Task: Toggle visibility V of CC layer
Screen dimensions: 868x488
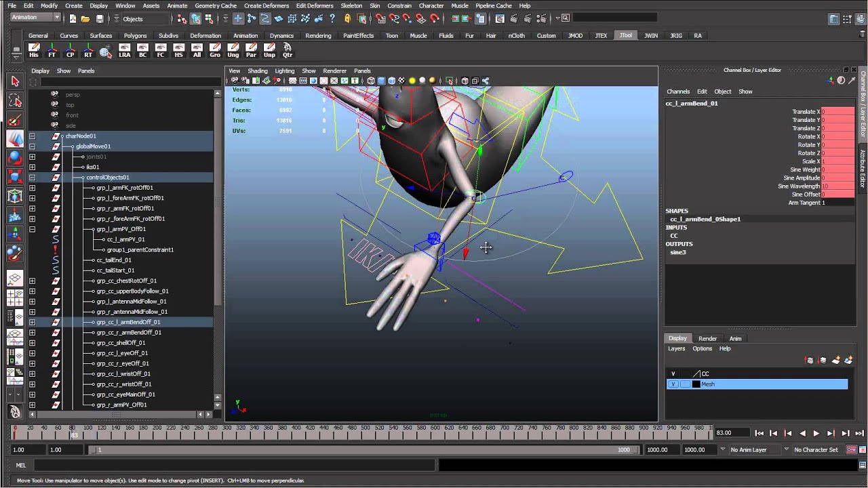Action: [x=673, y=374]
